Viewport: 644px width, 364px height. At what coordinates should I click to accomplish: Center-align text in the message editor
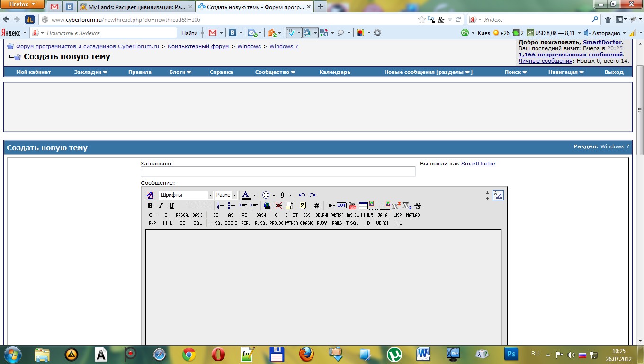coord(196,206)
